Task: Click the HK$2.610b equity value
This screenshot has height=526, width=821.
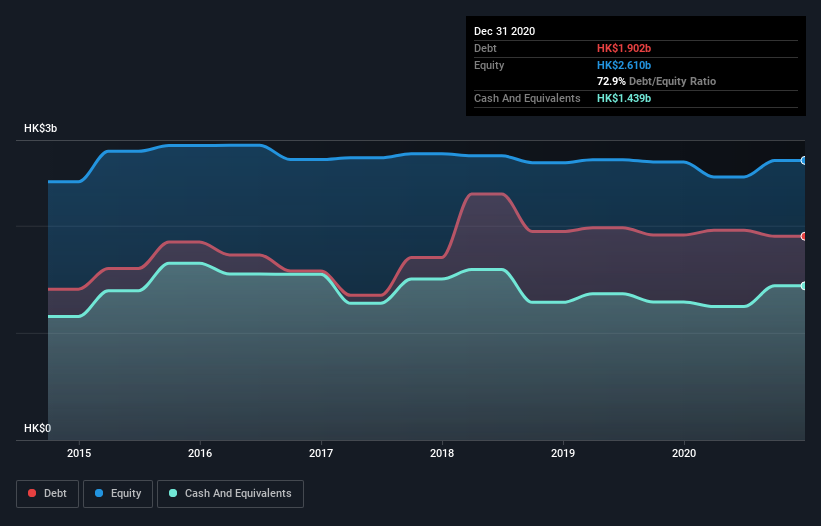Action: pos(624,65)
